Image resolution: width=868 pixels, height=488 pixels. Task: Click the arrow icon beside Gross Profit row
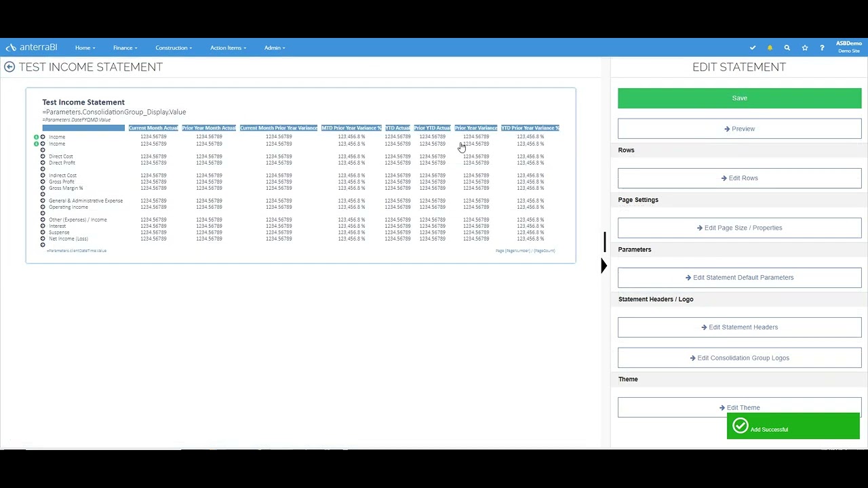tap(43, 182)
